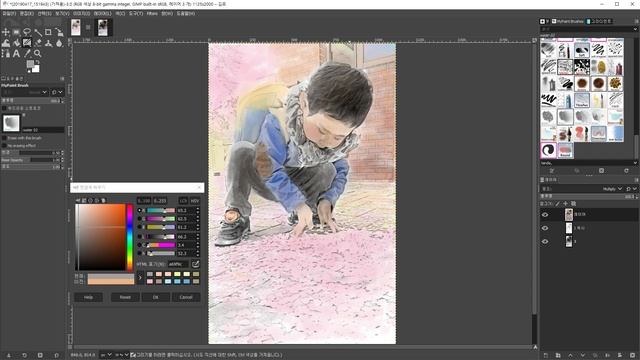
Task: Select the G channel radio button in color dialog
Action: 140,219
